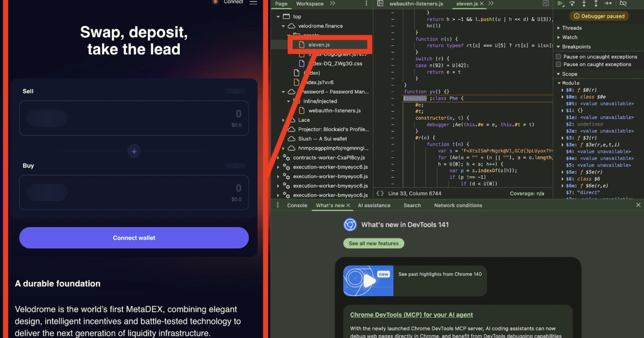Click the Connect link at page top
Screen dimensions: 644x338
[x=233, y=2]
